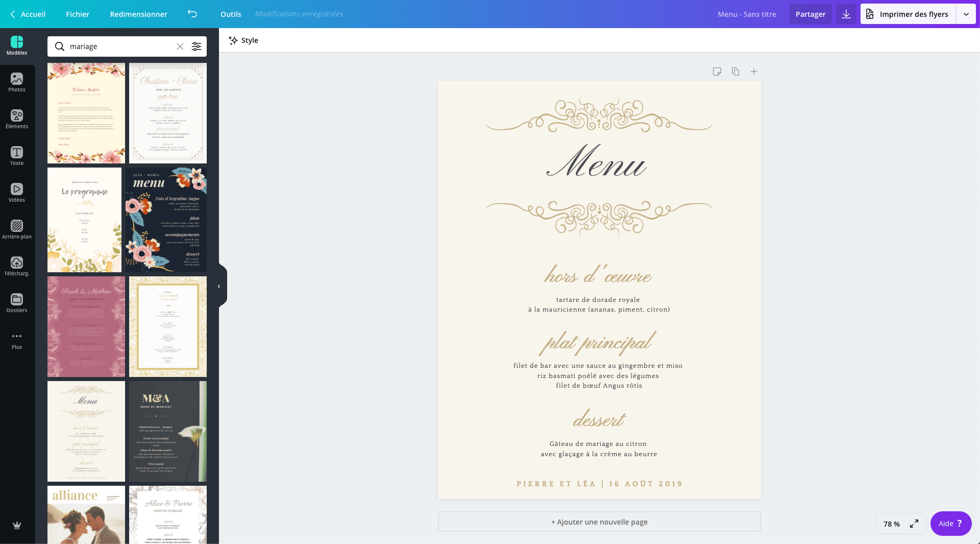Image resolution: width=980 pixels, height=544 pixels.
Task: Select the cream Menu ornament template
Action: (x=86, y=431)
